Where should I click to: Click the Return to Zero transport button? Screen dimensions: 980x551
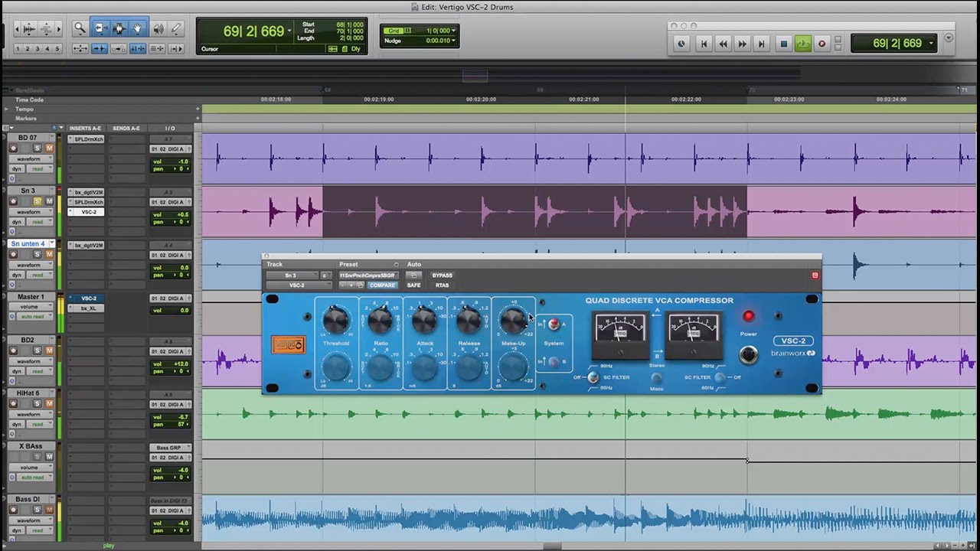click(x=704, y=44)
